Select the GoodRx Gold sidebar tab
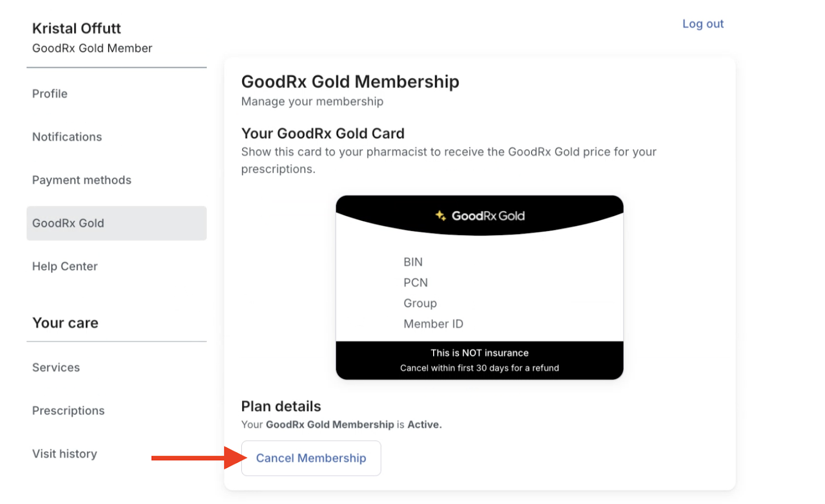 click(68, 223)
